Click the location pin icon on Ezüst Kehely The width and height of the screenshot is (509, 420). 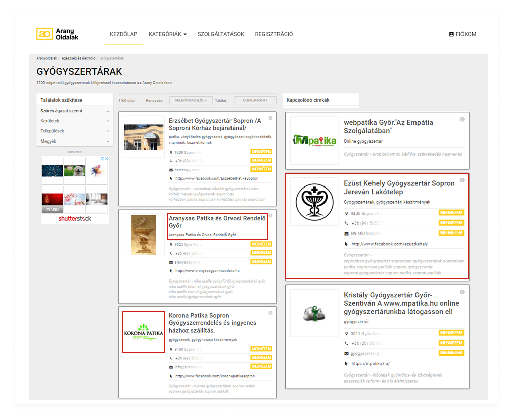click(346, 213)
